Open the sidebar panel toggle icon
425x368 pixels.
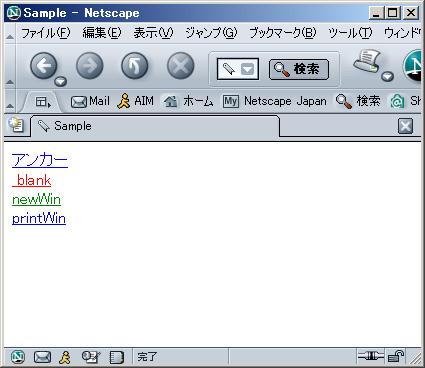(43, 102)
